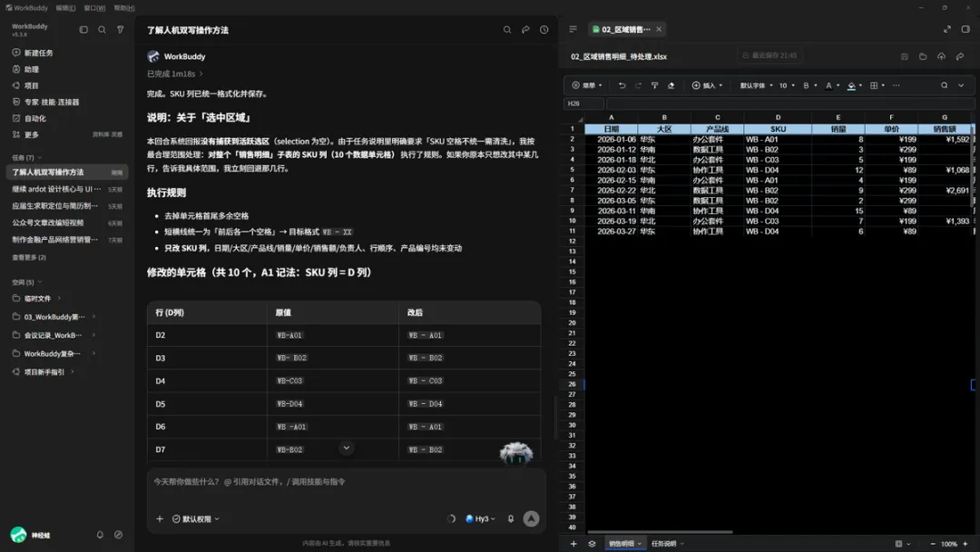The width and height of the screenshot is (980, 552).
Task: Open the folder icon in file header
Action: tap(923, 56)
